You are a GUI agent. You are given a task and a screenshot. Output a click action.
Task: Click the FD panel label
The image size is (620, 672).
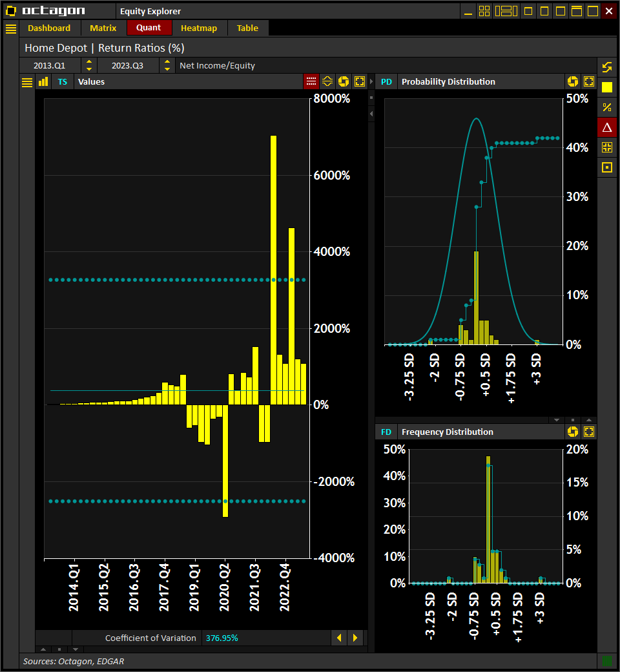[386, 432]
